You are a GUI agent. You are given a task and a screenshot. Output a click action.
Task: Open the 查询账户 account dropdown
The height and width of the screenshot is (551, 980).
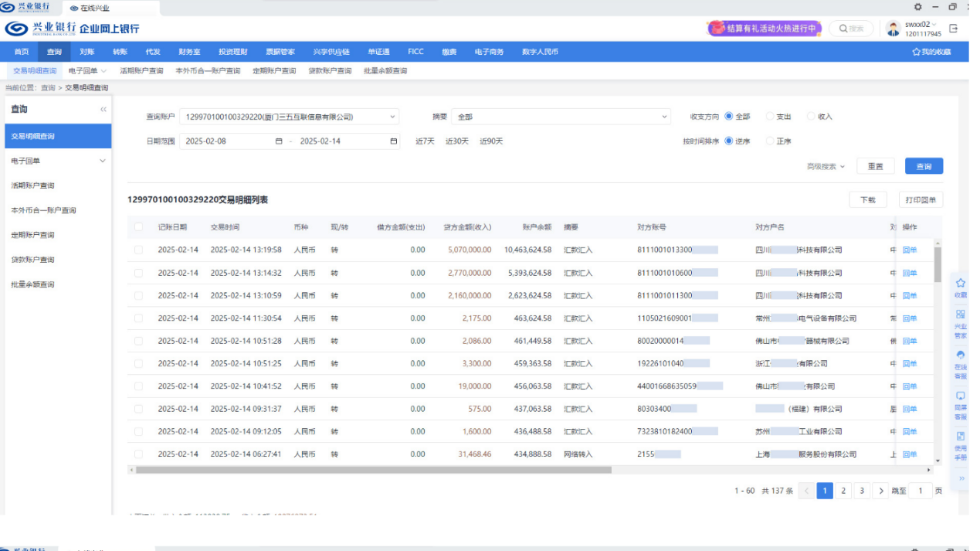[x=289, y=117]
